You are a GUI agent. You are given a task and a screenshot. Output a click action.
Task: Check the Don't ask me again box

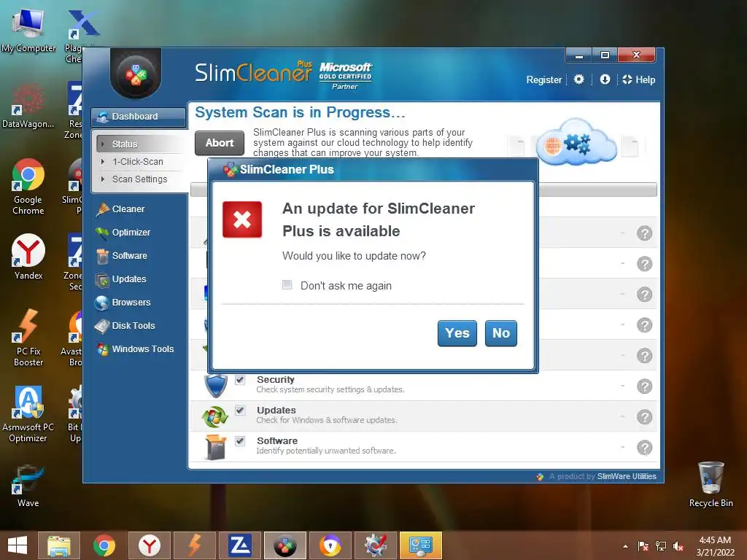click(x=287, y=285)
